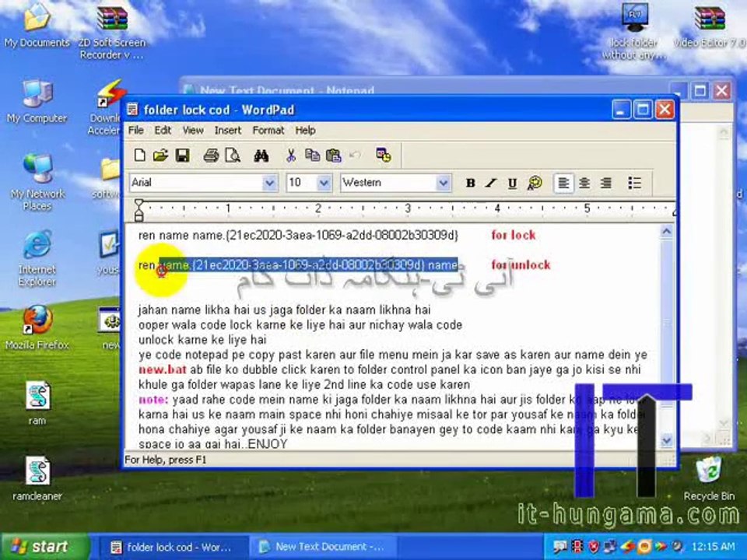This screenshot has height=560, width=747.
Task: Select Align Right formatting
Action: [606, 183]
